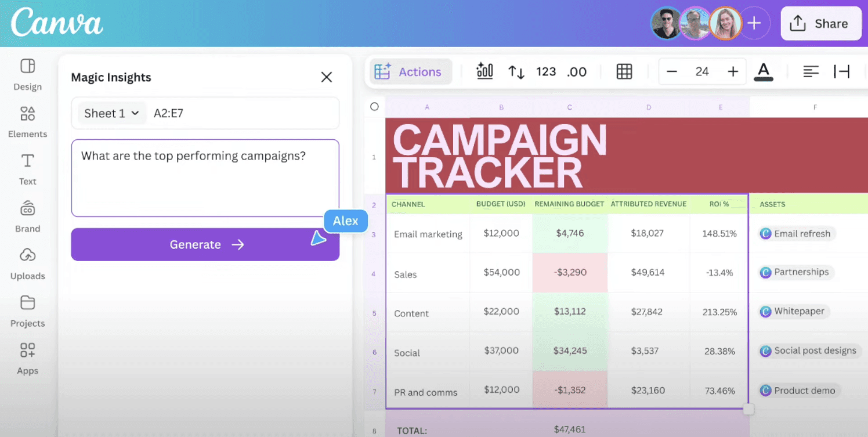Click the select-all circle in sheet corner
This screenshot has width=868, height=437.
374,107
